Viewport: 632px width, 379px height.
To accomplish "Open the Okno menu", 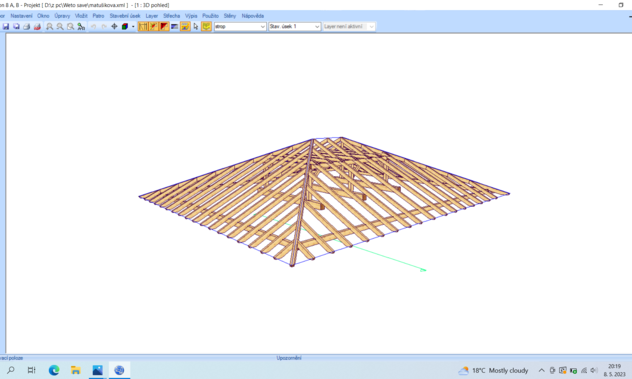I will pos(43,16).
